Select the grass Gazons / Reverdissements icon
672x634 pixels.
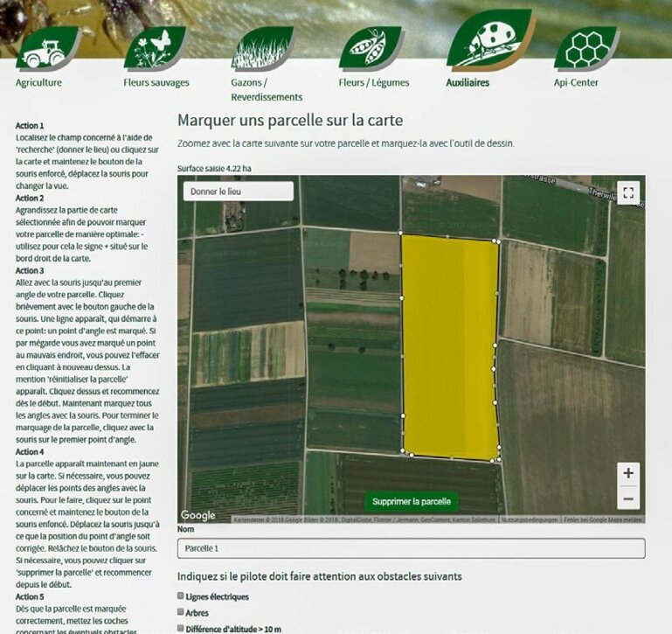pos(260,48)
